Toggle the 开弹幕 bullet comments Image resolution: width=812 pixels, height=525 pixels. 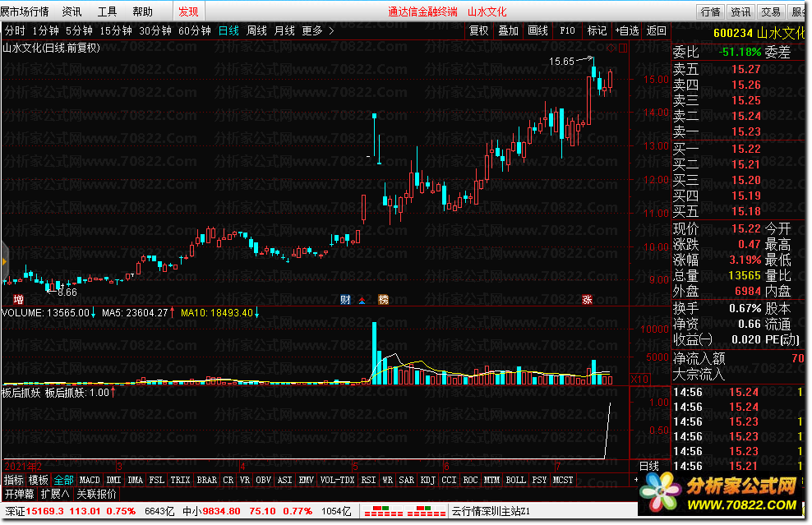(20, 494)
